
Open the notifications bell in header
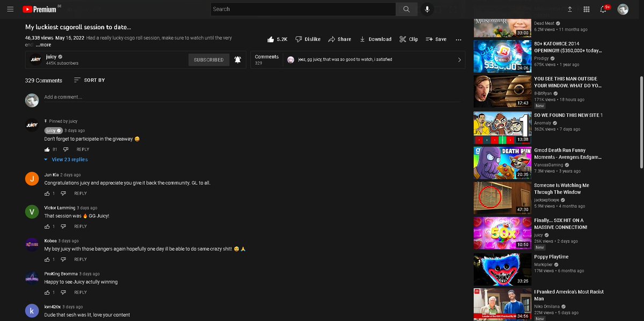(x=603, y=9)
